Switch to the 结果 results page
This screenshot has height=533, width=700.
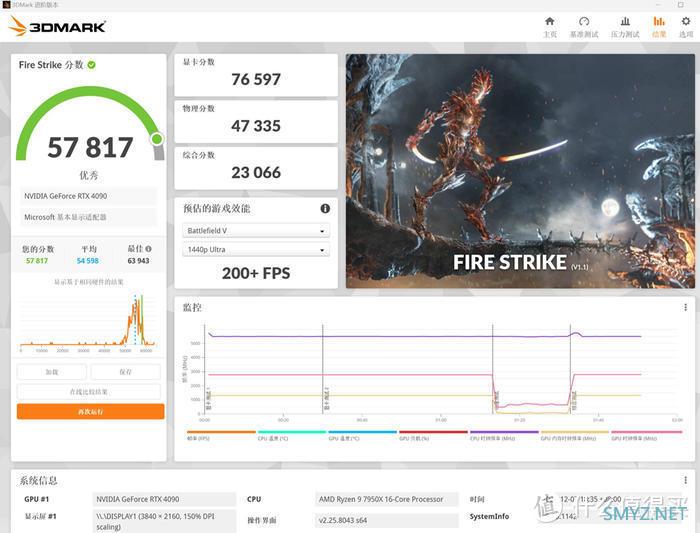click(658, 26)
